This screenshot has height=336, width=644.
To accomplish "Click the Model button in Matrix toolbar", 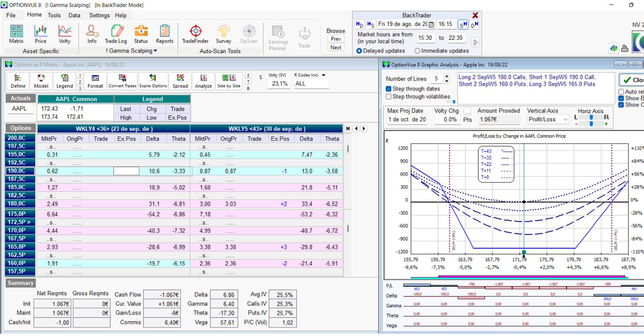I will point(41,81).
